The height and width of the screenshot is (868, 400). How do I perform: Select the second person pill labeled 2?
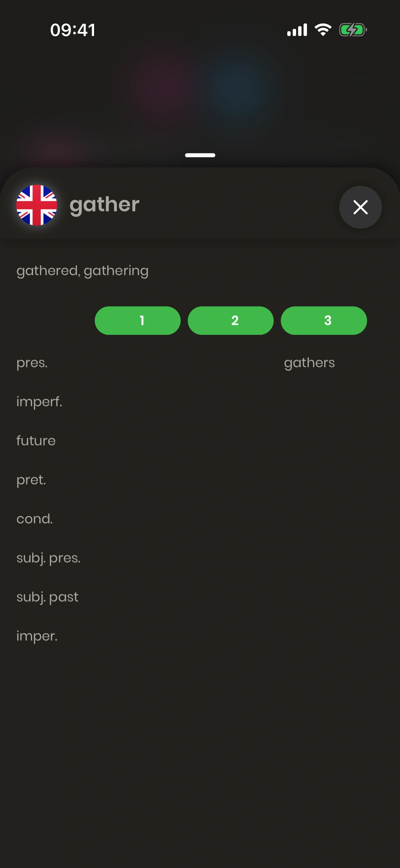[231, 321]
